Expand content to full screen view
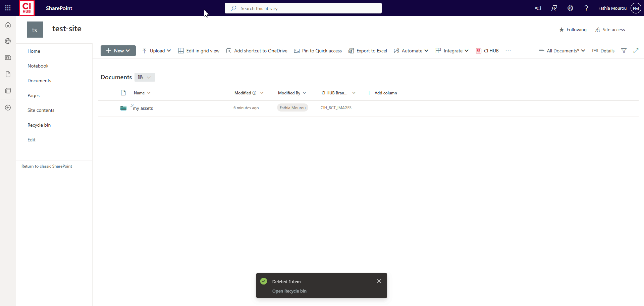This screenshot has width=644, height=306. (x=636, y=51)
